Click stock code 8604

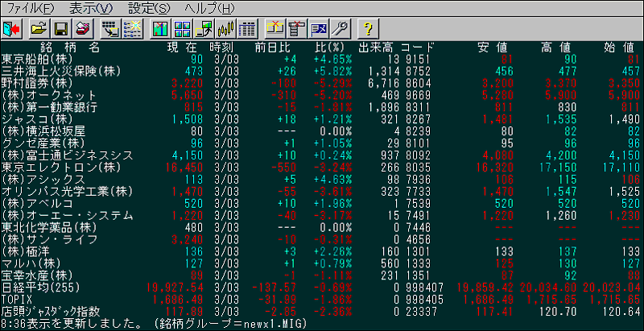pyautogui.click(x=418, y=83)
